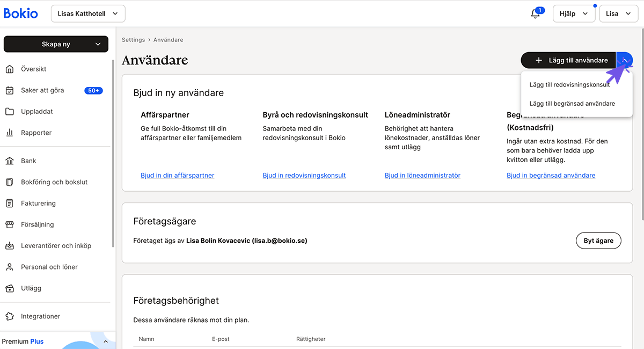Select Lägg till begränsad användare
The image size is (644, 349).
[x=572, y=103]
